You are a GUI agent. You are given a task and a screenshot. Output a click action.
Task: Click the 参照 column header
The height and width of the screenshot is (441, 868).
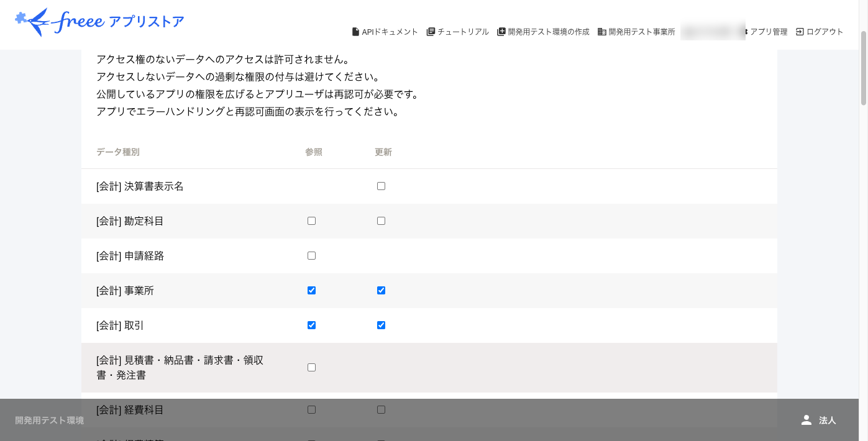(x=314, y=152)
